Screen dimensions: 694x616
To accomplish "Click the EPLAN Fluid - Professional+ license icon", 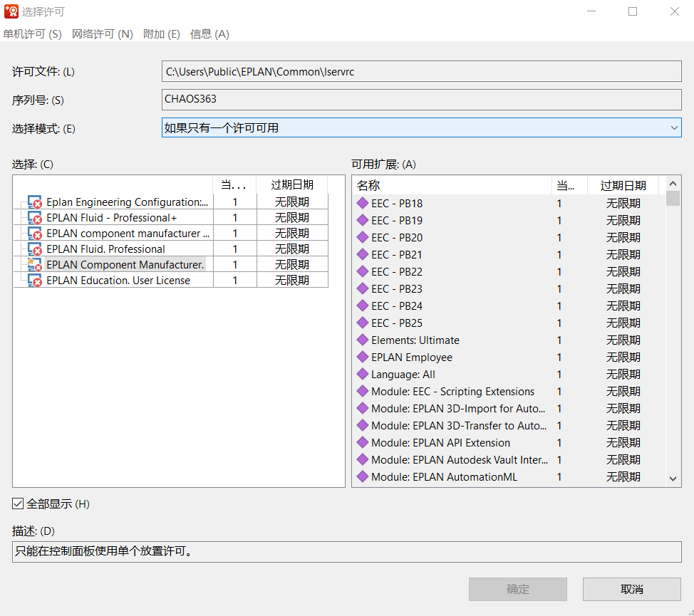I will point(35,218).
